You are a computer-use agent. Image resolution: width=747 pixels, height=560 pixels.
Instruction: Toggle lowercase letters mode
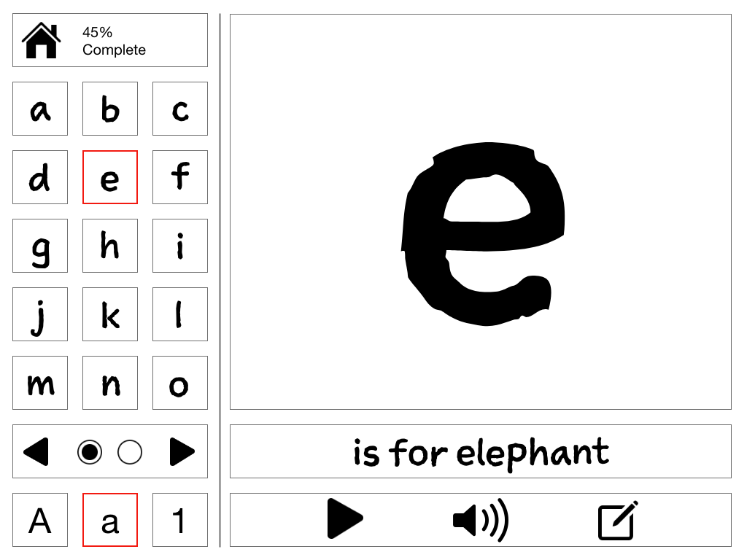pyautogui.click(x=110, y=520)
